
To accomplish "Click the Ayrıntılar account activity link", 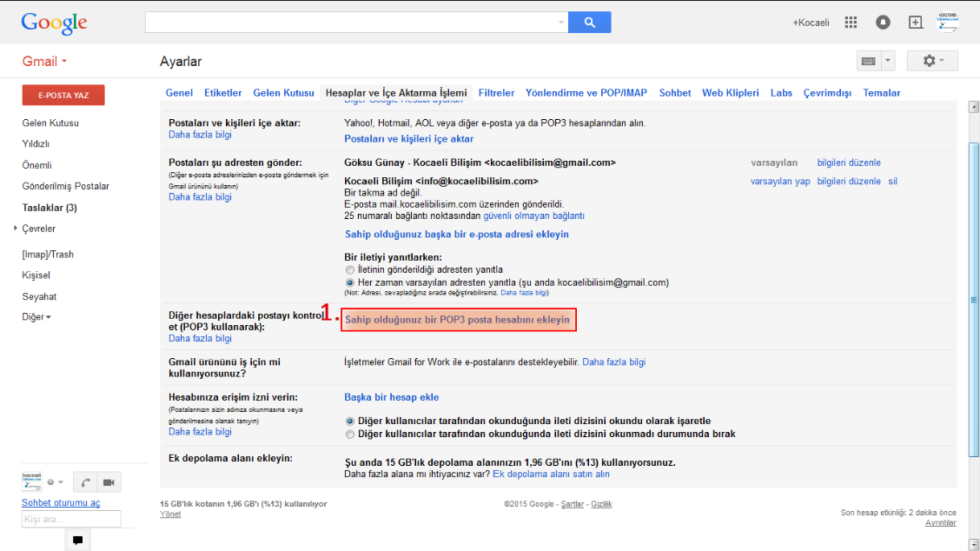I will [x=941, y=523].
